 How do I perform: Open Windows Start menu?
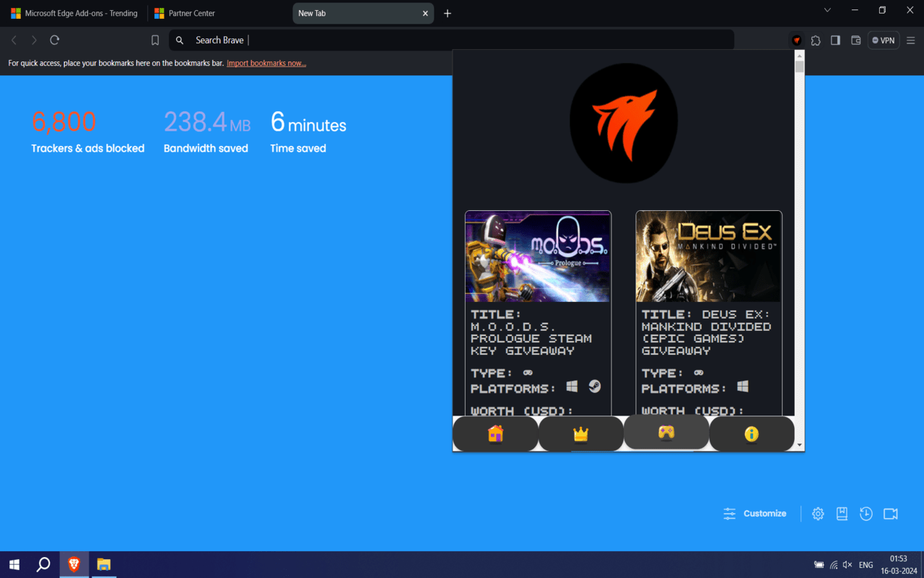coord(14,564)
